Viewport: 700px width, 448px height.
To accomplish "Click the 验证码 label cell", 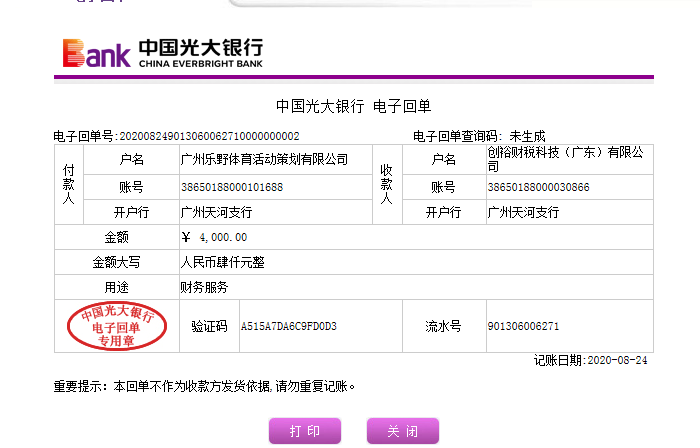I will (x=209, y=326).
